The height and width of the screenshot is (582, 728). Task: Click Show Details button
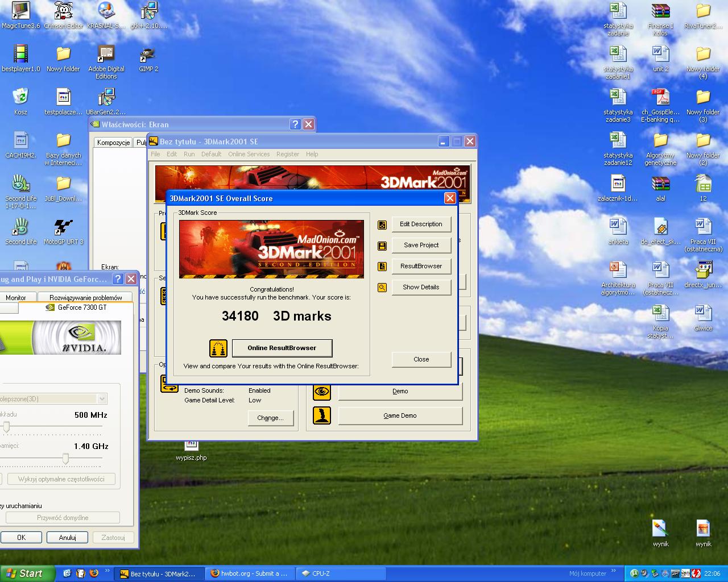pos(421,287)
